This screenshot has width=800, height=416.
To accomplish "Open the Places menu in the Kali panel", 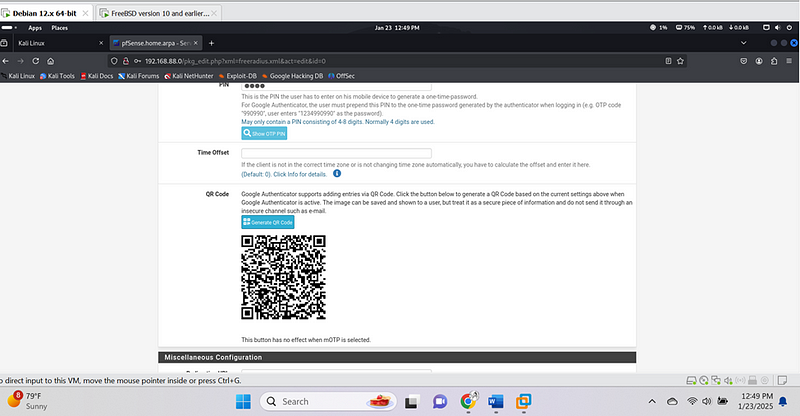I will [x=59, y=28].
